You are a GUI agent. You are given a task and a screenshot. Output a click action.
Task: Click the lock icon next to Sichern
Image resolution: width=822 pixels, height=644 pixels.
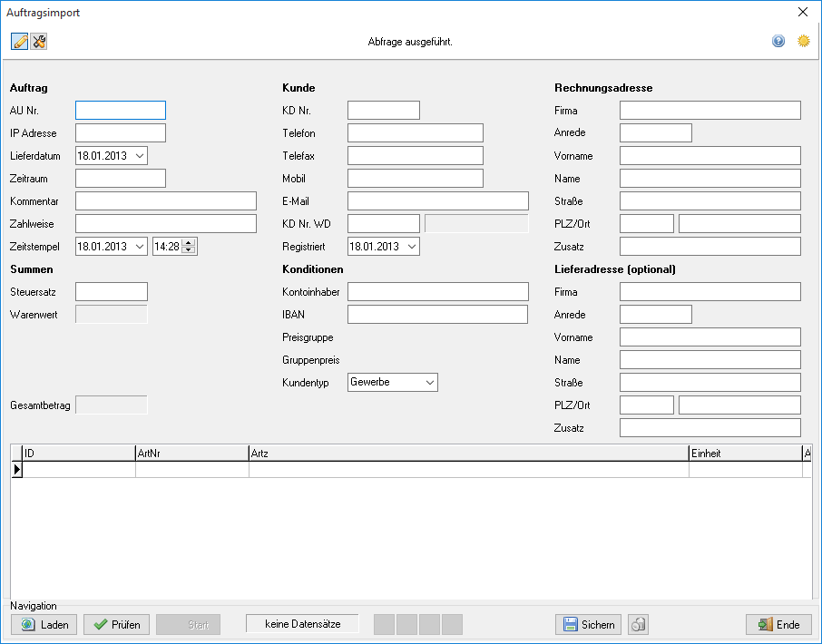639,624
